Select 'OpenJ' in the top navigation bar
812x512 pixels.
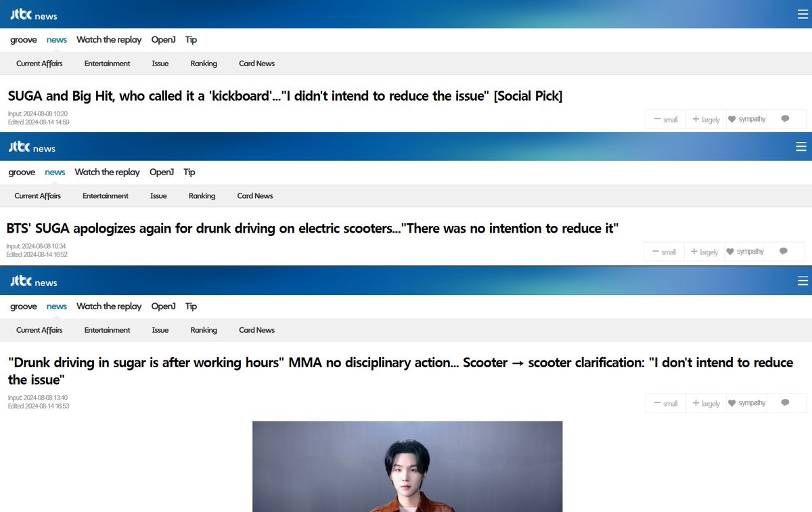(163, 40)
